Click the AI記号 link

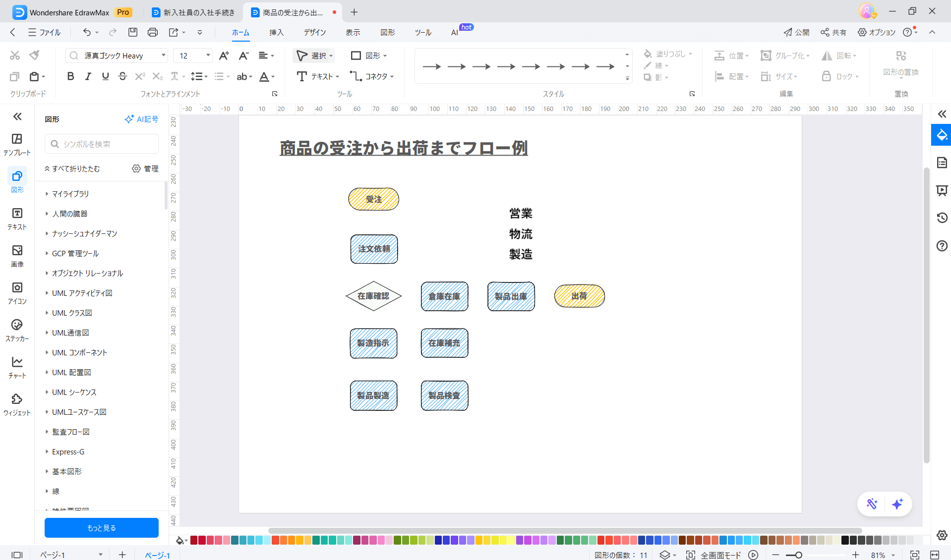141,119
